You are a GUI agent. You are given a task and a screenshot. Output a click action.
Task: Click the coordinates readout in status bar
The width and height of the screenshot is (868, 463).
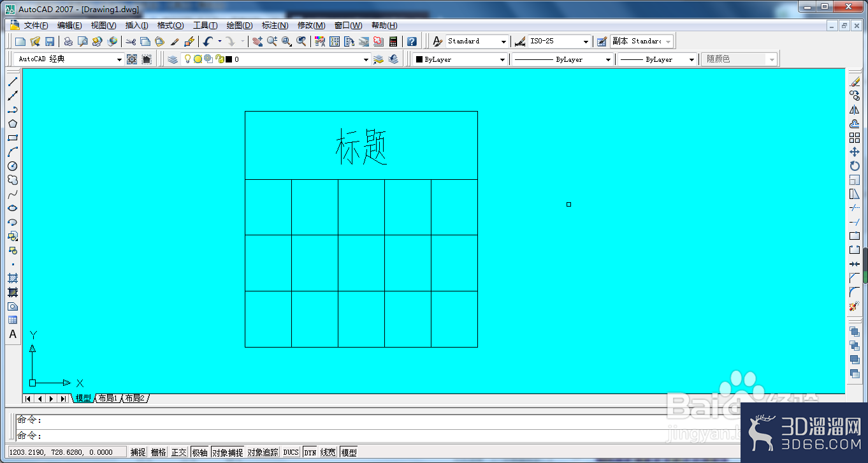(66, 452)
